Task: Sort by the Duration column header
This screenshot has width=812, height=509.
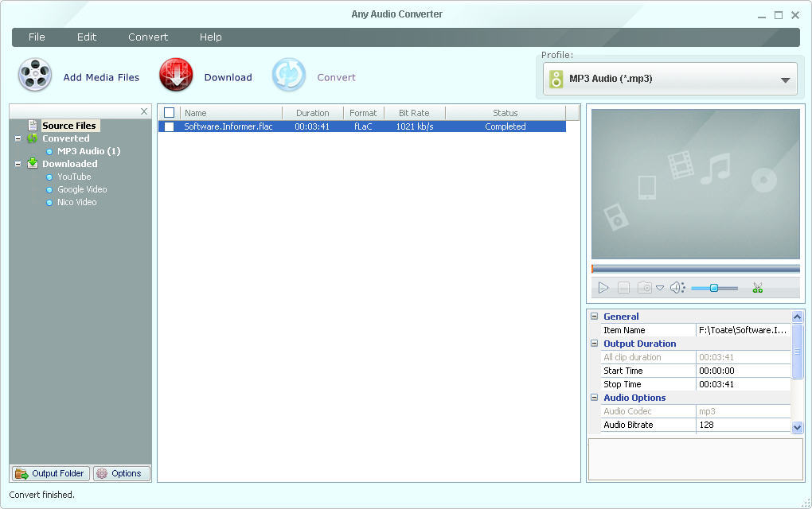Action: click(313, 113)
